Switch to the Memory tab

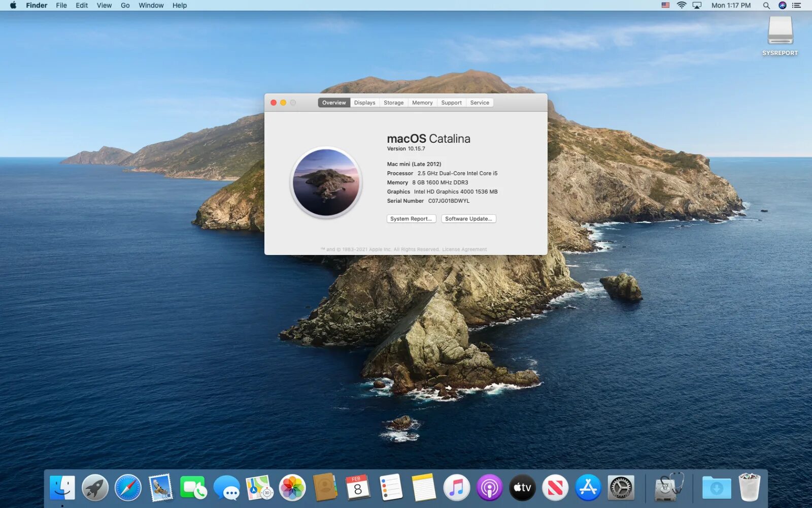pos(422,103)
